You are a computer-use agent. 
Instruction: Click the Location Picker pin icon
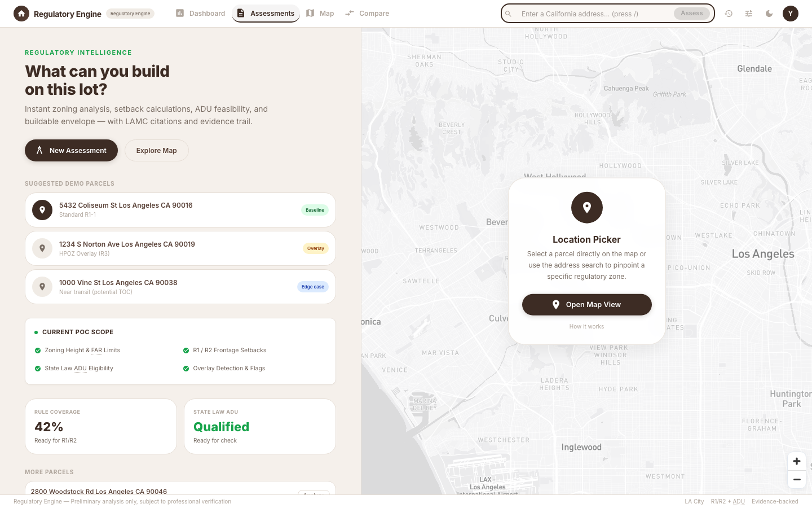point(587,208)
